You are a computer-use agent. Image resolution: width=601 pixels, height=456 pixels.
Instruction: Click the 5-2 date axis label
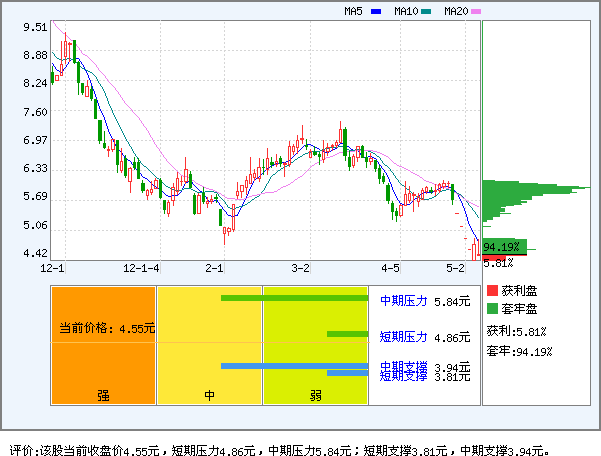click(455, 268)
